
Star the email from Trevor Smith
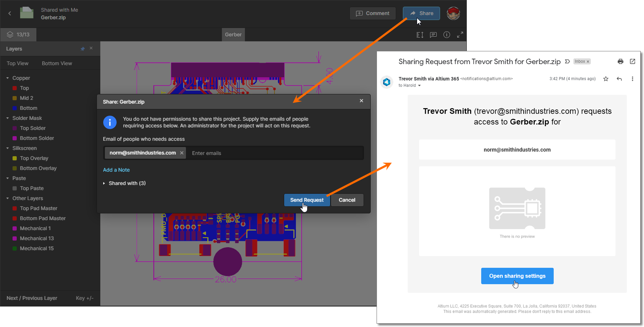tap(606, 79)
